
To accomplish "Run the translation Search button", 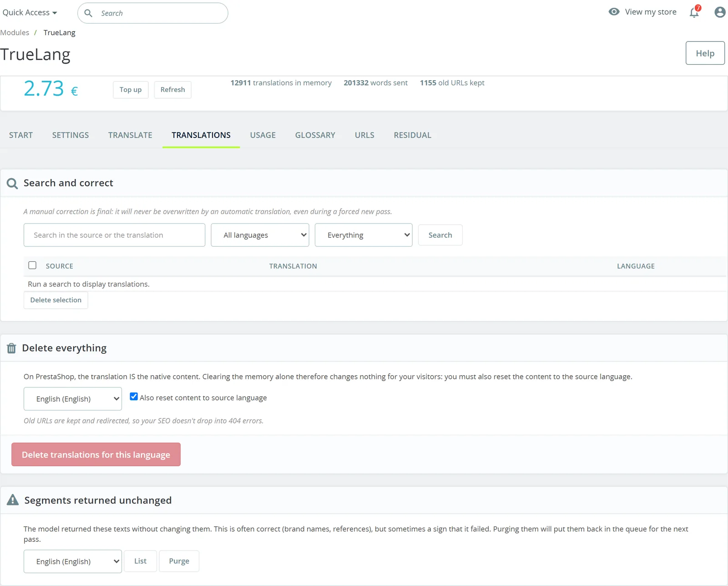I will [x=440, y=235].
